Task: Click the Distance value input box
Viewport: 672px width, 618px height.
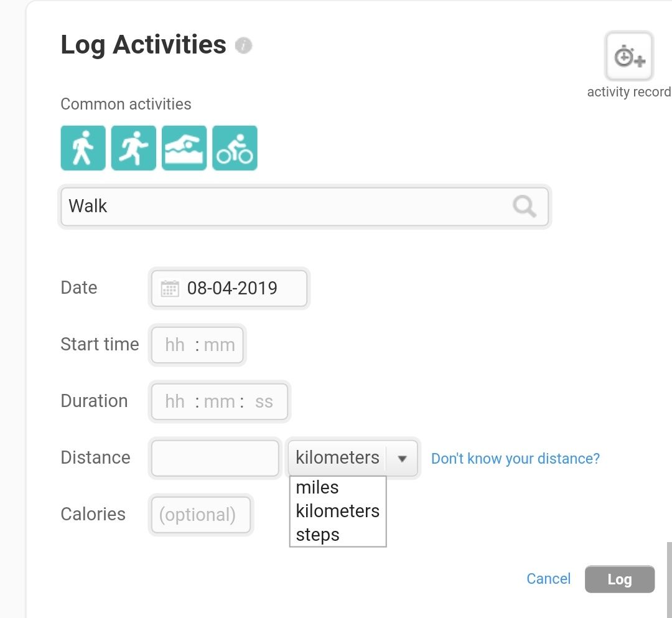Action: tap(215, 459)
